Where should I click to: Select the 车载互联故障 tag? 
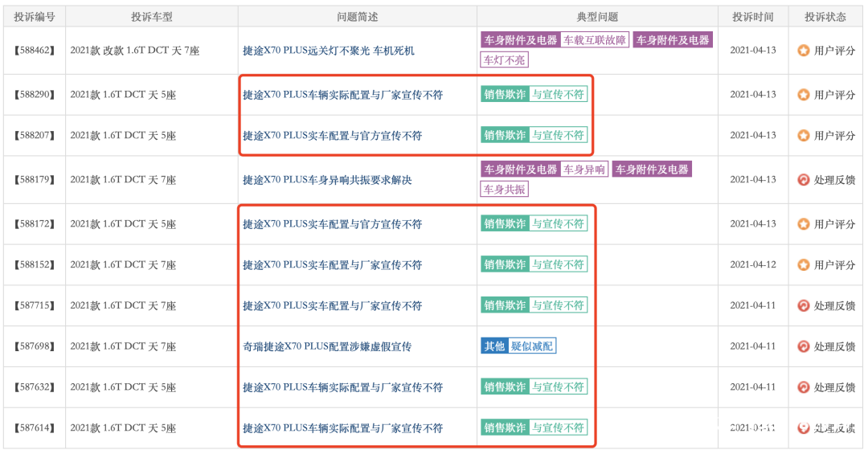(595, 40)
